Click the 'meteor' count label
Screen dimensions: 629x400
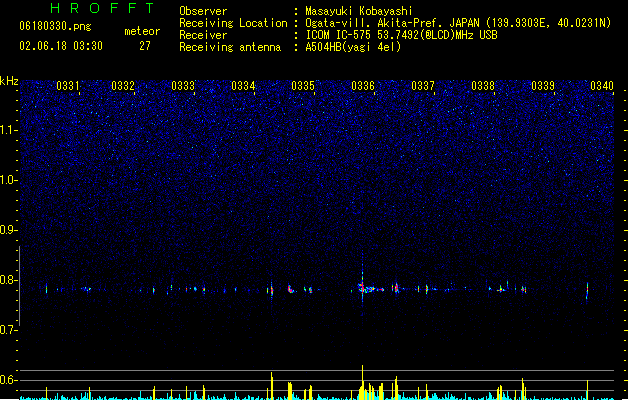point(142,31)
